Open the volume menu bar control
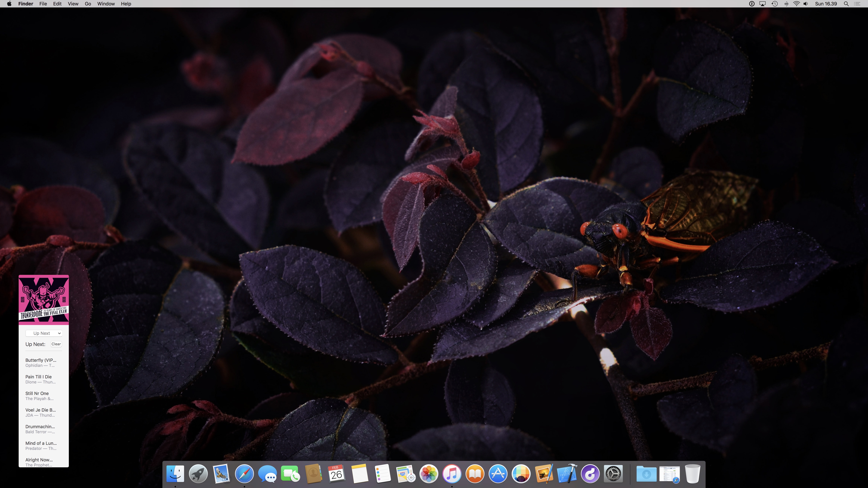868x488 pixels. 806,4
